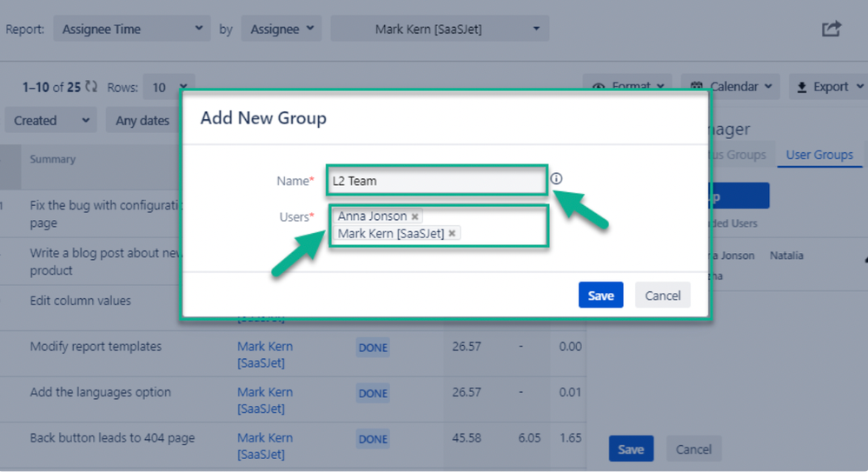Click the 1.65 value cell
Viewport: 868px width, 472px height.
pos(570,437)
